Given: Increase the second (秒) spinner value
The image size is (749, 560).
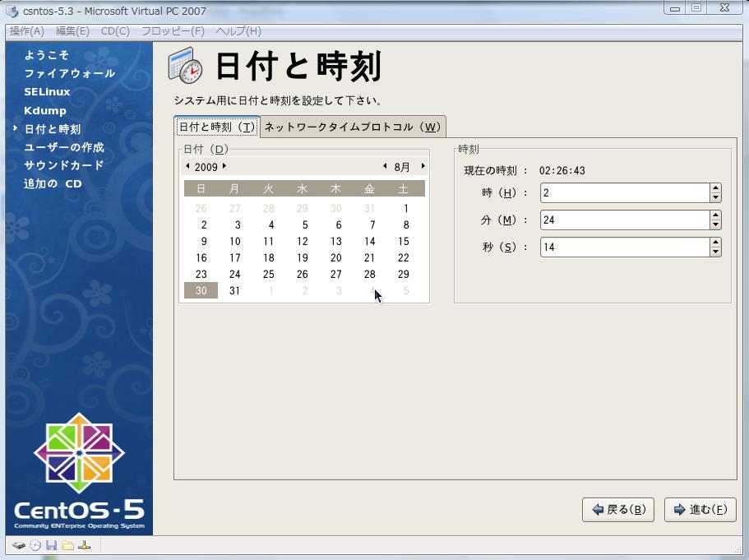Looking at the screenshot, I should (x=715, y=243).
